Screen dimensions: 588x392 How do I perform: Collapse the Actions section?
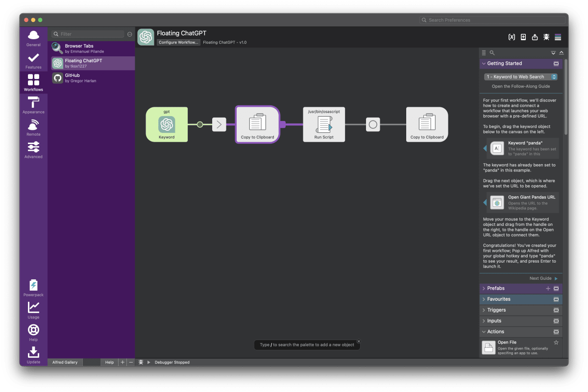484,332
